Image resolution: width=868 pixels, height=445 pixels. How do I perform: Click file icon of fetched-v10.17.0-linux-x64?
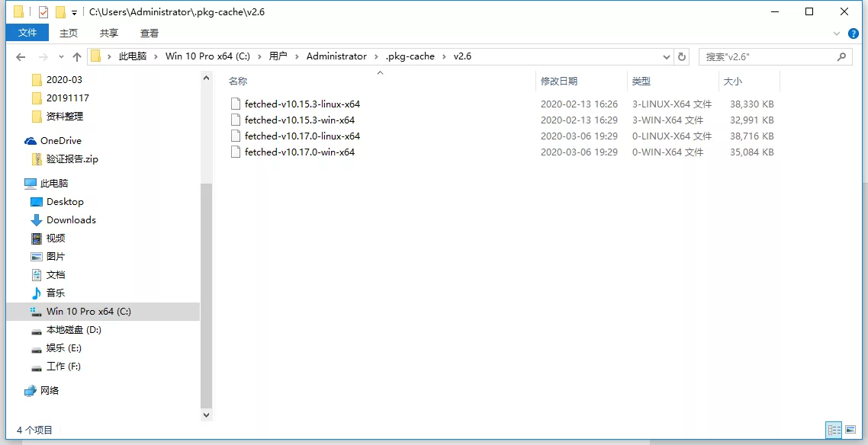[x=235, y=136]
